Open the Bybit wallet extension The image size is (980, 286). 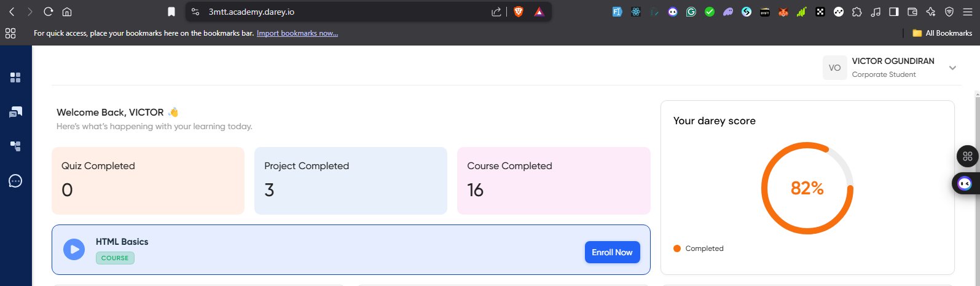tap(765, 12)
